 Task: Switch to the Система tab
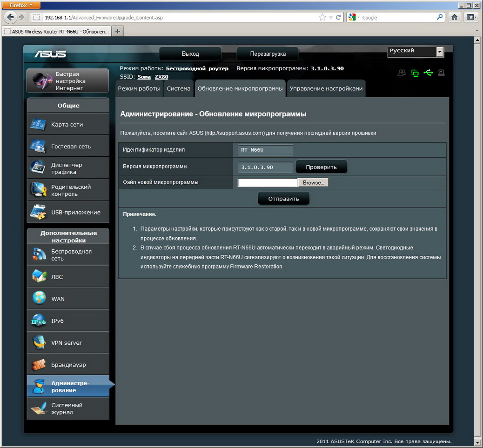tap(179, 88)
